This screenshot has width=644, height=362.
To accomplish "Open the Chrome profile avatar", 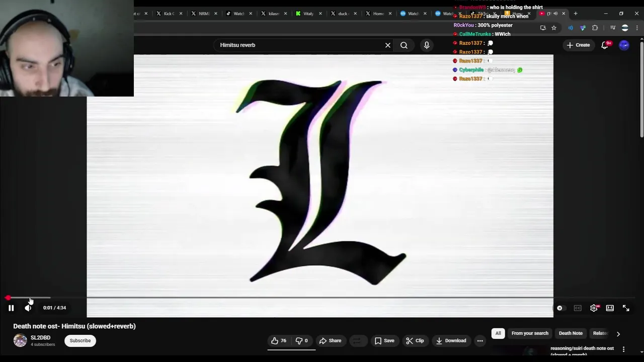I will point(625,28).
